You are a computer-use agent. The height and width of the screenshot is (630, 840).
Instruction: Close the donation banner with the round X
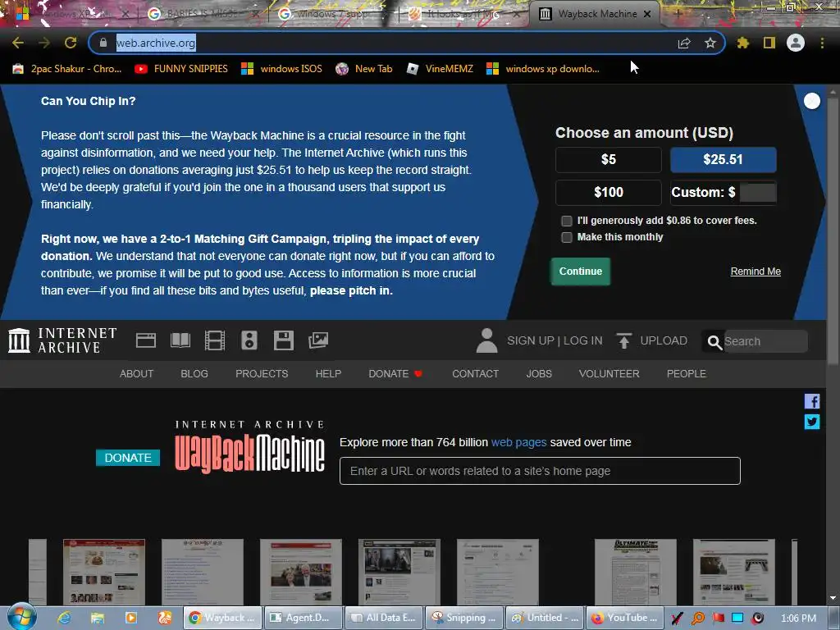[x=812, y=101]
